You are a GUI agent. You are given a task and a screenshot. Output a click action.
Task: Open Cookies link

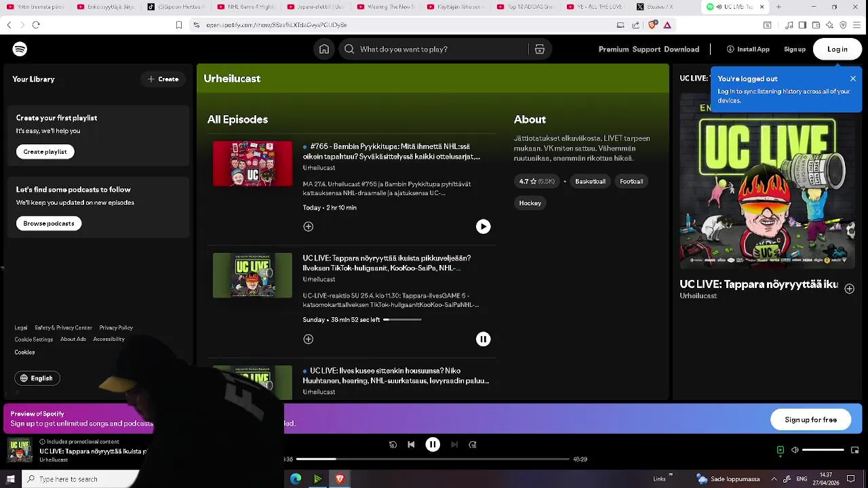coord(24,352)
